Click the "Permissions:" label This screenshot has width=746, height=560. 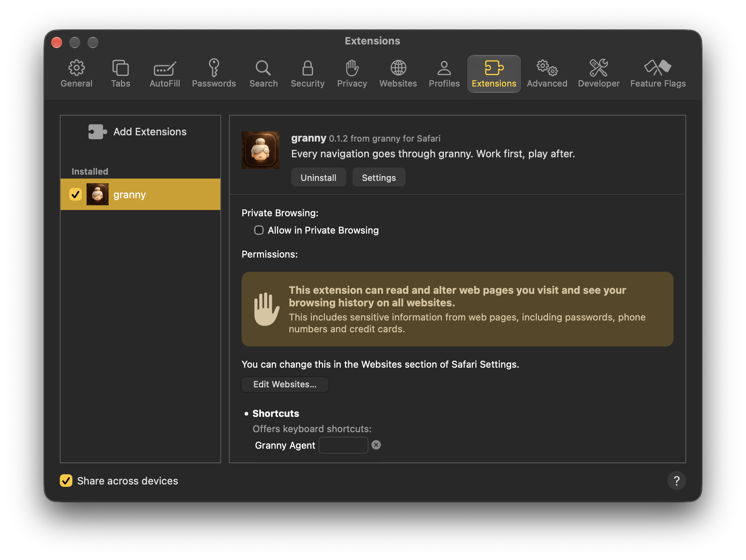click(x=270, y=254)
